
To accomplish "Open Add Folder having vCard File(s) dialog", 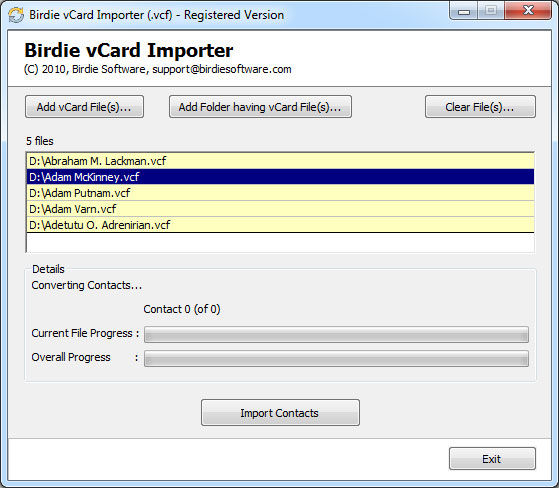I will click(260, 107).
